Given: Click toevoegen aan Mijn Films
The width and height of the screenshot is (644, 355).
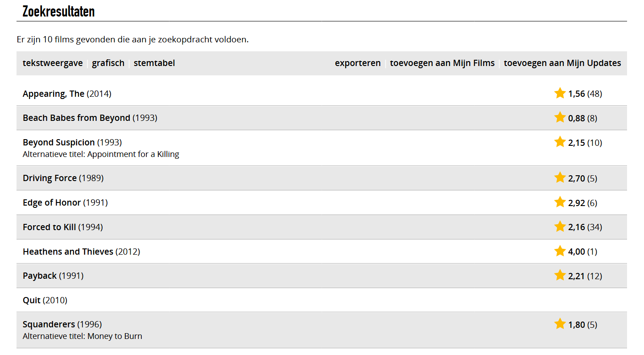Looking at the screenshot, I should point(442,63).
